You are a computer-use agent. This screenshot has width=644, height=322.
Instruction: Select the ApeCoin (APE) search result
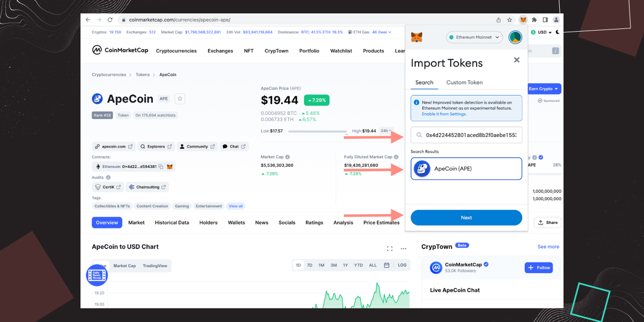466,169
